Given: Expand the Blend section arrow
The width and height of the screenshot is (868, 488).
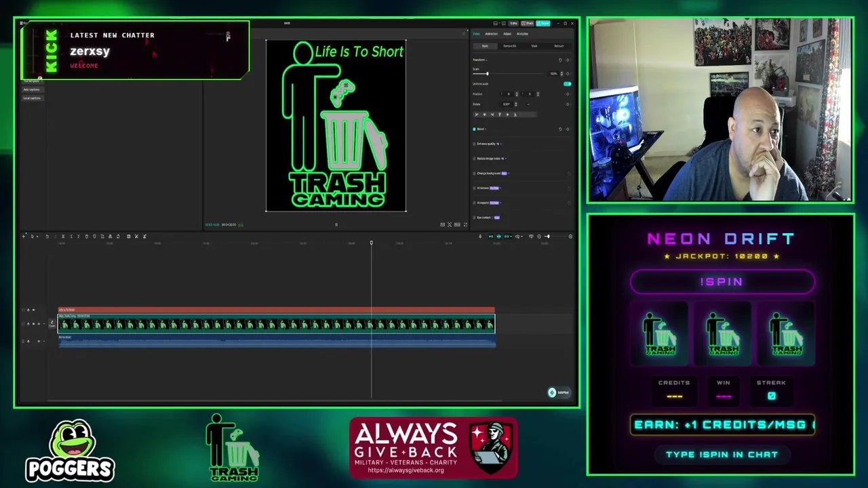Looking at the screenshot, I should tap(486, 129).
